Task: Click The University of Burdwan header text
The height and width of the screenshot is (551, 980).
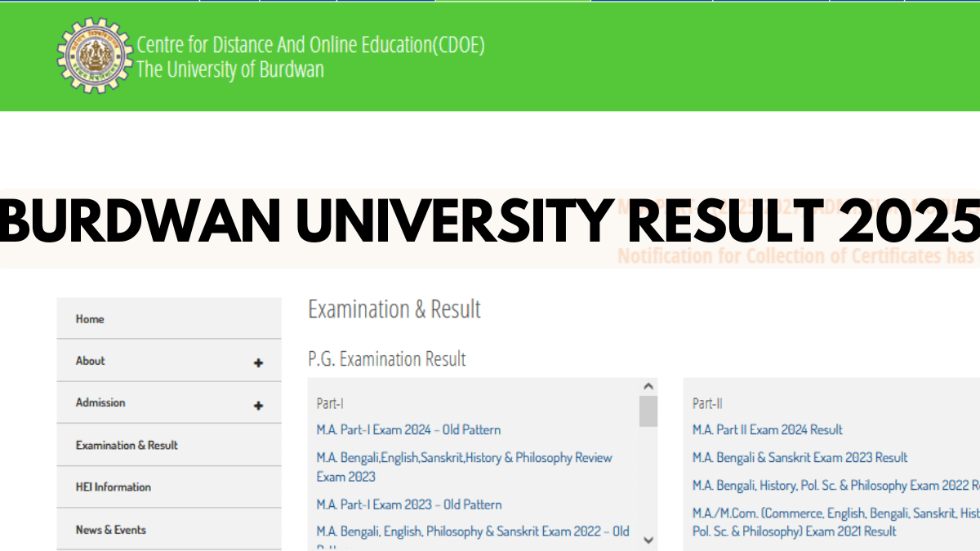Action: 230,70
